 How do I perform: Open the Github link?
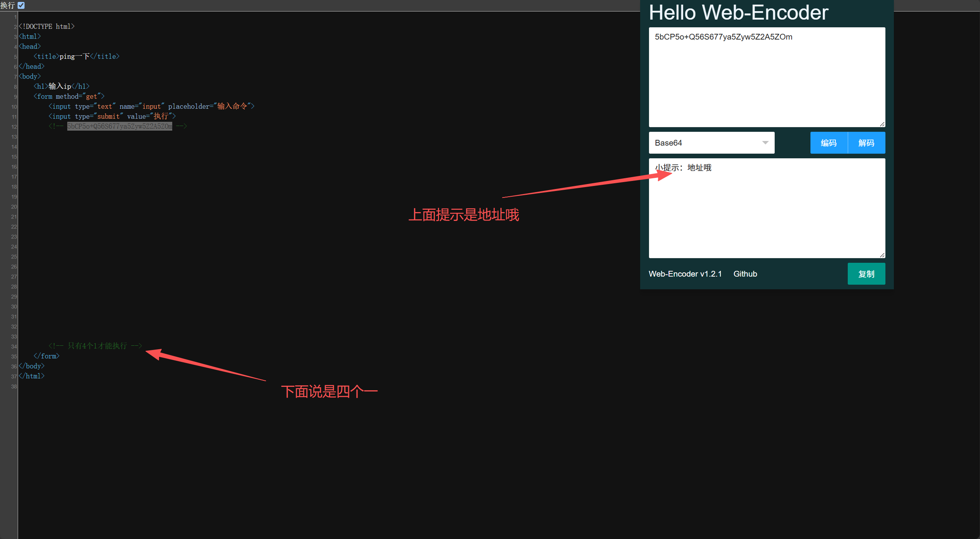coord(745,274)
